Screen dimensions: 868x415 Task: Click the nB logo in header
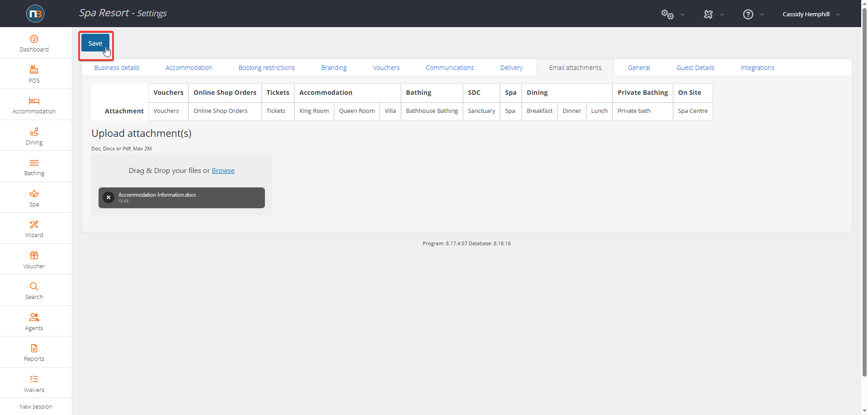click(x=35, y=14)
